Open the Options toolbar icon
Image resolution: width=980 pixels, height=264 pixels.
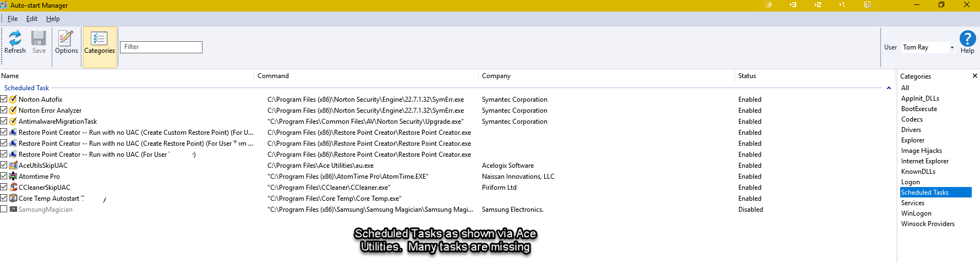(x=66, y=38)
